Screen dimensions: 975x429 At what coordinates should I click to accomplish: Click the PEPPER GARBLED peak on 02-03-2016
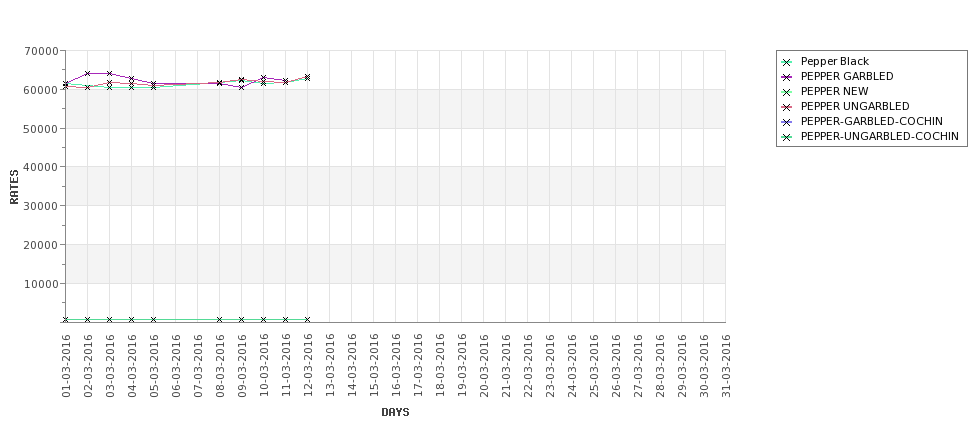[88, 73]
